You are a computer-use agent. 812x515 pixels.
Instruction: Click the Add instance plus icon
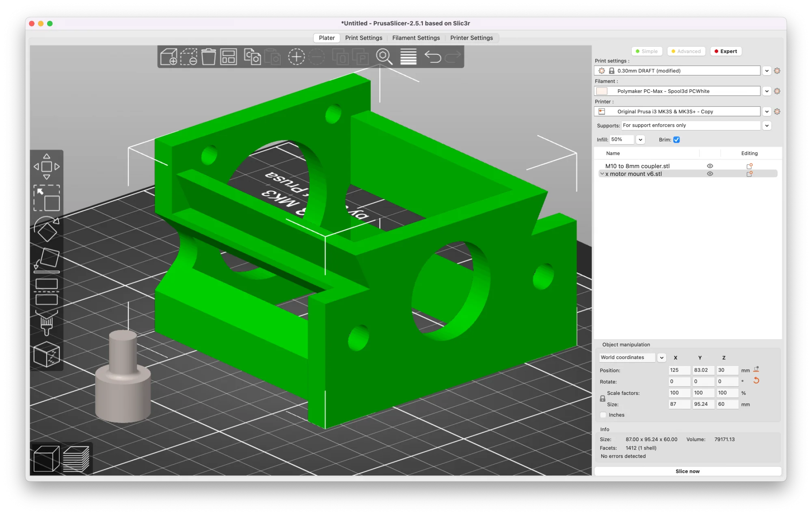[x=296, y=57]
